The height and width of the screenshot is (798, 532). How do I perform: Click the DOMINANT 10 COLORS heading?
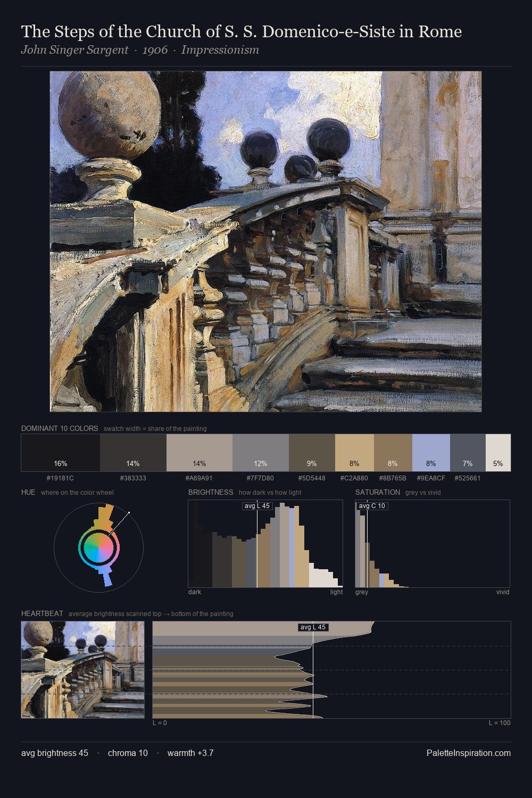coord(60,428)
